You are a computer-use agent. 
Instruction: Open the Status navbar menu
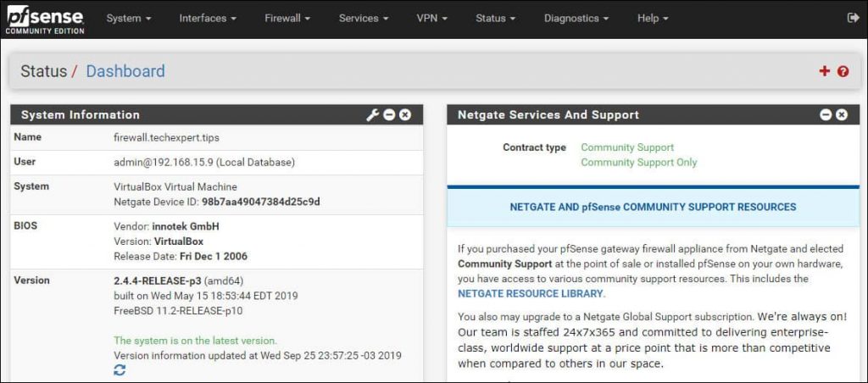point(495,19)
